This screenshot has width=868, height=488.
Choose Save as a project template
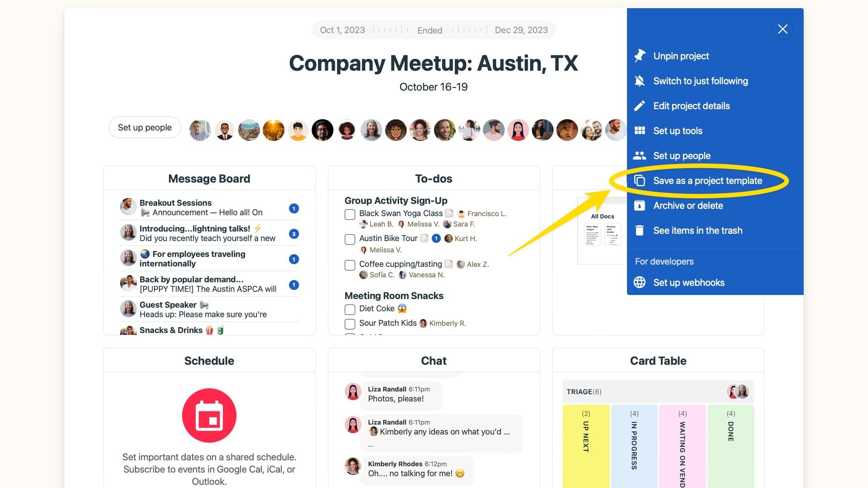[708, 180]
